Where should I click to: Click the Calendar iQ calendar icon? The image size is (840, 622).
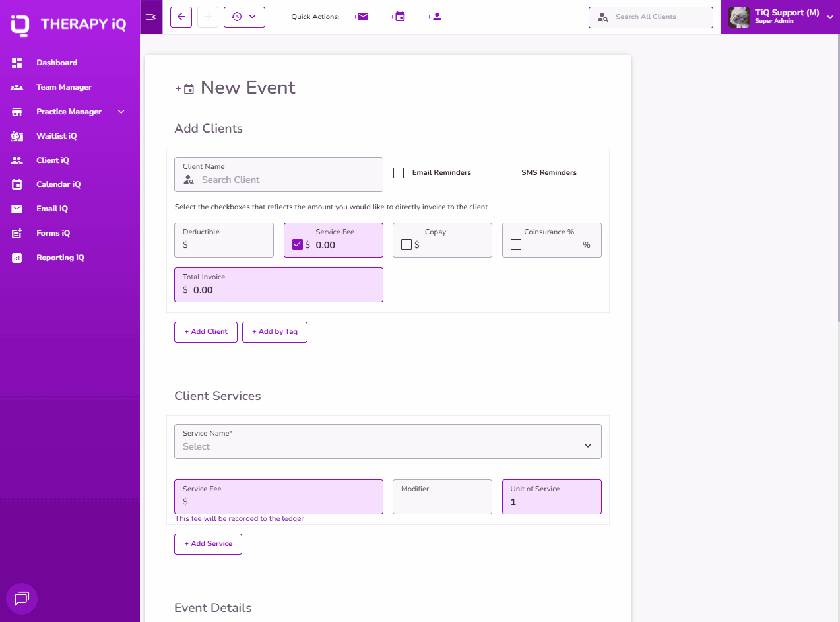(17, 184)
